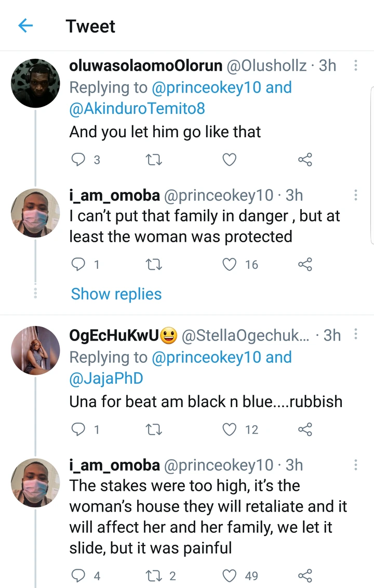Like the 'black n blue' tweet
The height and width of the screenshot is (588, 374).
(x=230, y=429)
